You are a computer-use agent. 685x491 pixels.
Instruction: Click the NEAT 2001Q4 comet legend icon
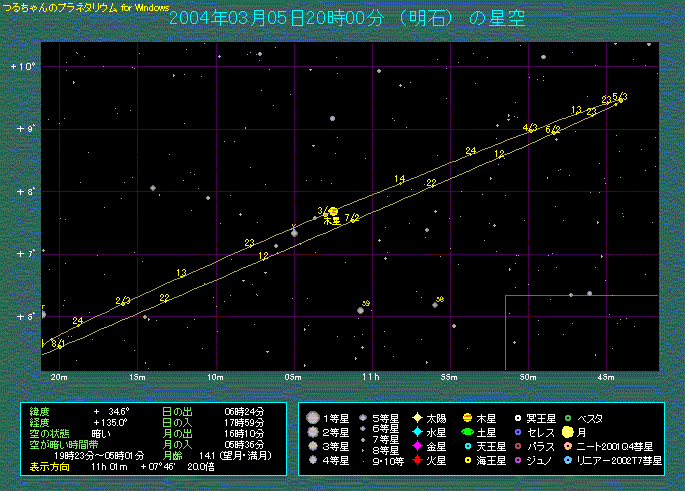coord(569,446)
